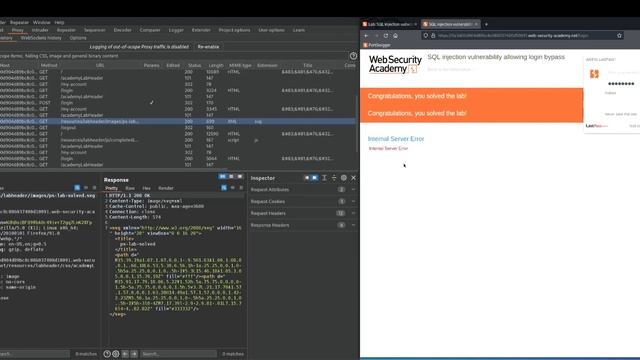Screen dimensions: 640x360
Task: Jump to the next Response search match
Action: coord(134,354)
